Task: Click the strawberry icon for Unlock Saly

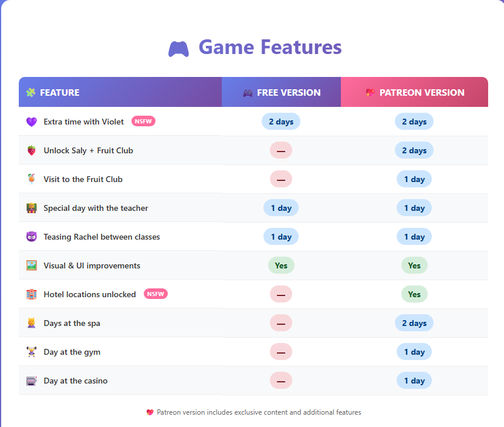Action: tap(32, 150)
